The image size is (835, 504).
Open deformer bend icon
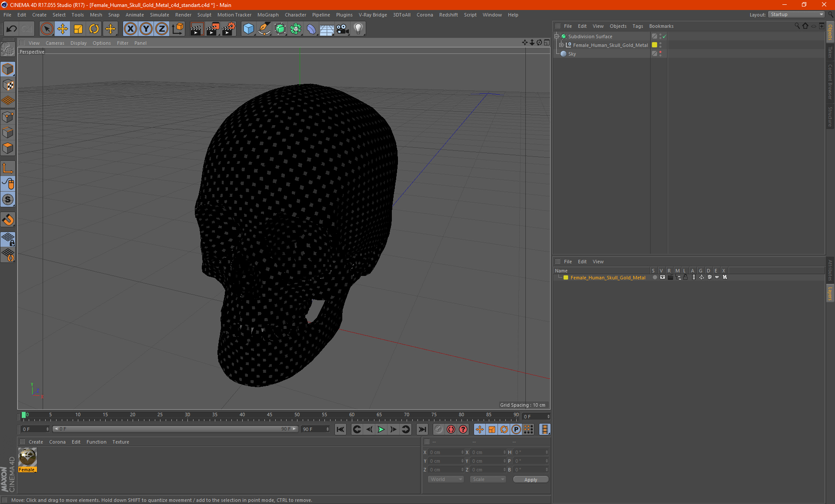tap(311, 29)
